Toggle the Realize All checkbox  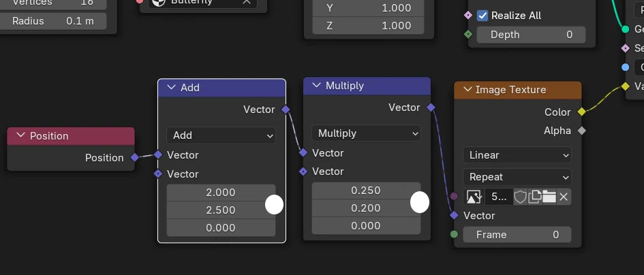(x=482, y=16)
